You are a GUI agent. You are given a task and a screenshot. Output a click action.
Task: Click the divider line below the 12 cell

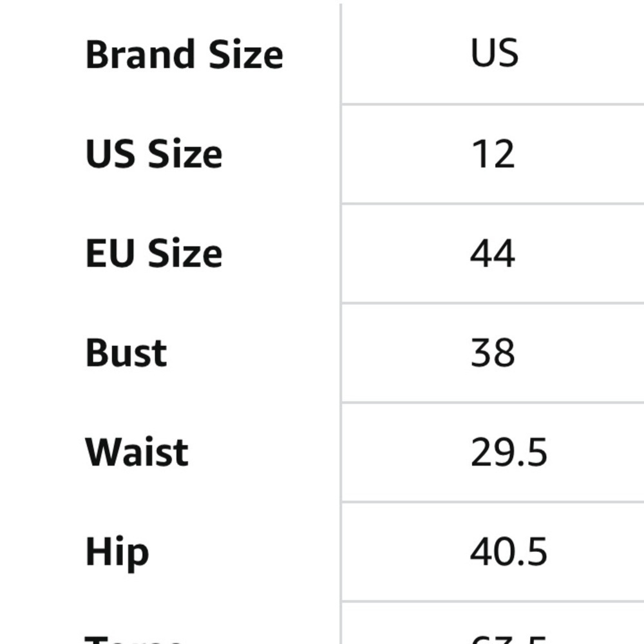[493, 203]
